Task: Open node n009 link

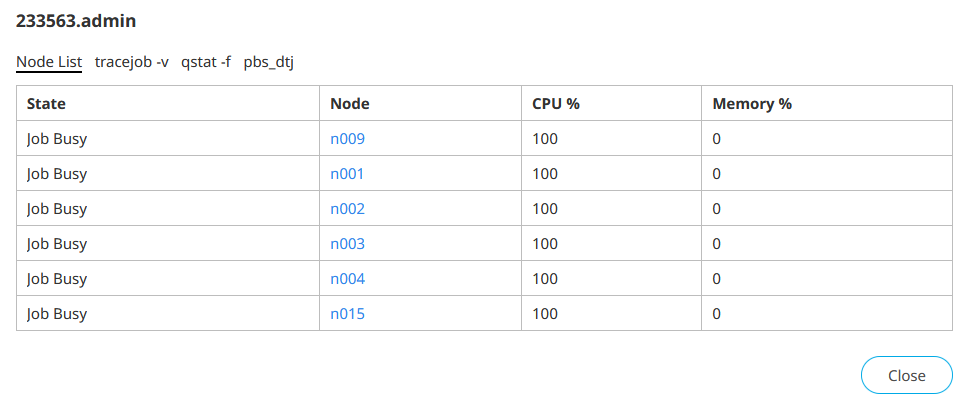Action: (x=348, y=139)
